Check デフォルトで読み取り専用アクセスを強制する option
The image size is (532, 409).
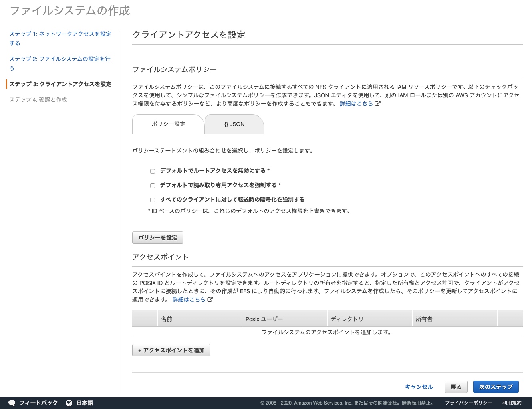[x=153, y=186]
